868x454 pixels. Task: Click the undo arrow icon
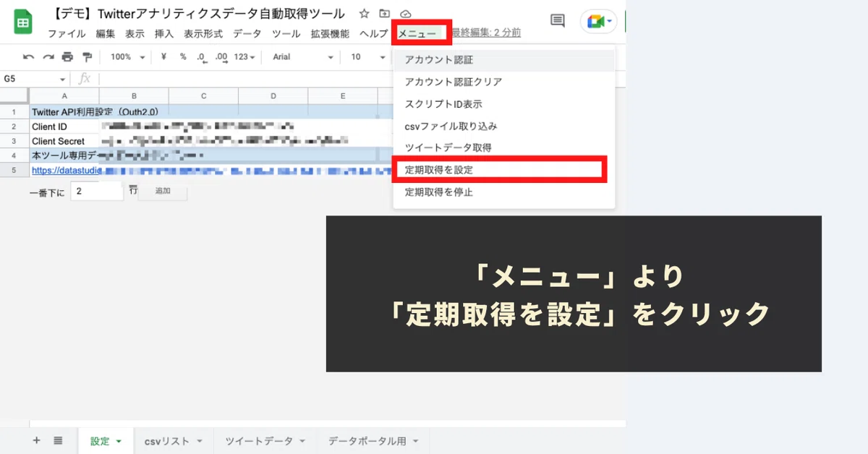pyautogui.click(x=29, y=57)
